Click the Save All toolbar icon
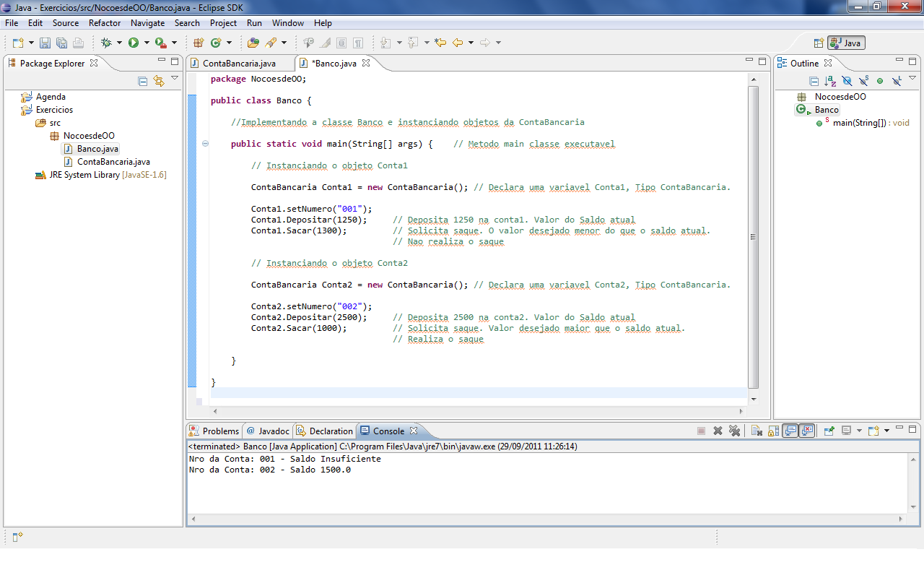Image resolution: width=924 pixels, height=578 pixels. click(x=61, y=42)
